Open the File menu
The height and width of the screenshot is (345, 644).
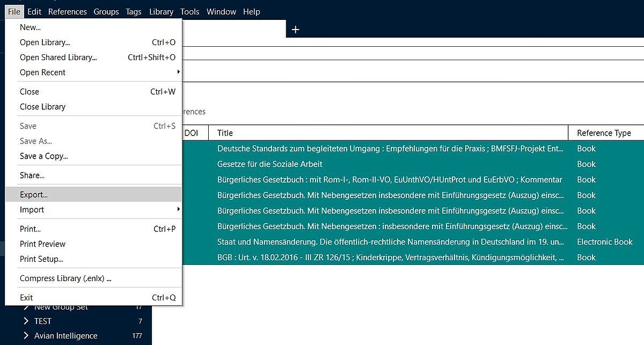pos(14,11)
